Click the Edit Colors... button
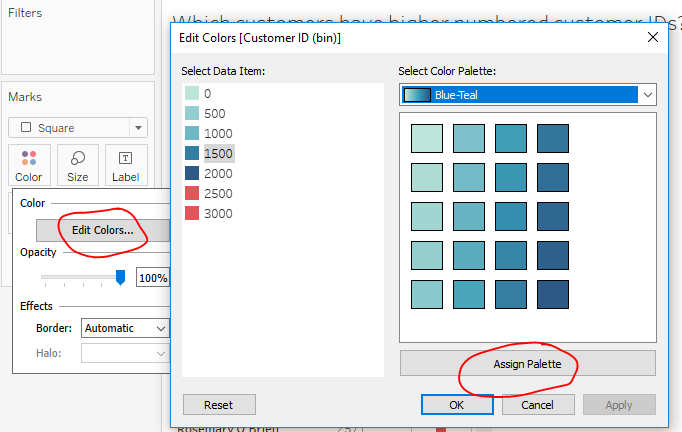The width and height of the screenshot is (682, 432). [103, 230]
